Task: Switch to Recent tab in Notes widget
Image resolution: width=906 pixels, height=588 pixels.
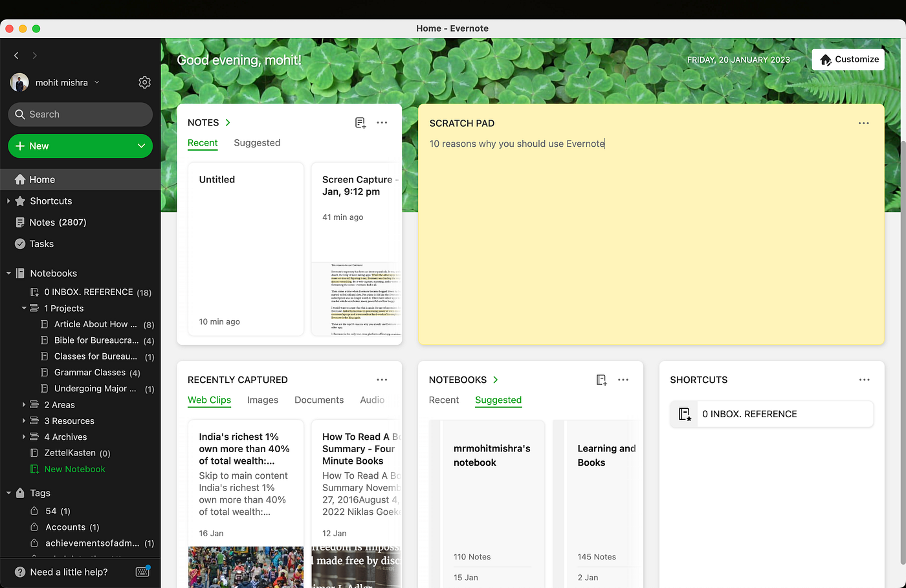Action: tap(203, 143)
